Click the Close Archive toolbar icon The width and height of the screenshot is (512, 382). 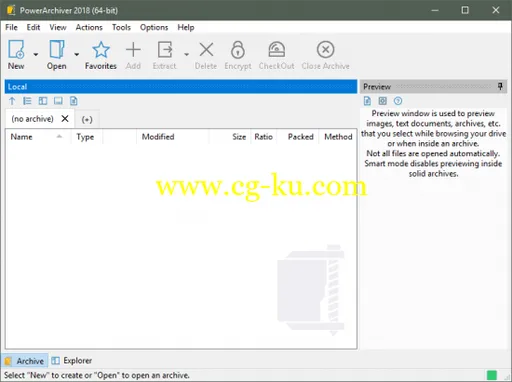[x=325, y=50]
